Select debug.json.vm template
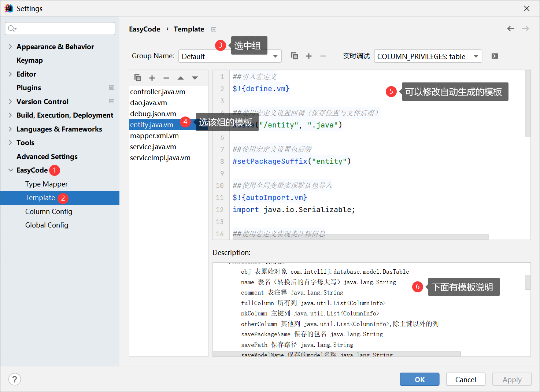The image size is (540, 392). pyautogui.click(x=153, y=114)
